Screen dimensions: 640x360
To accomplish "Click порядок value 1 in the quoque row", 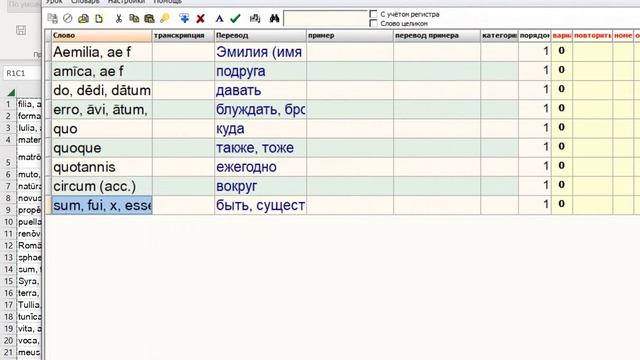I will click(535, 148).
